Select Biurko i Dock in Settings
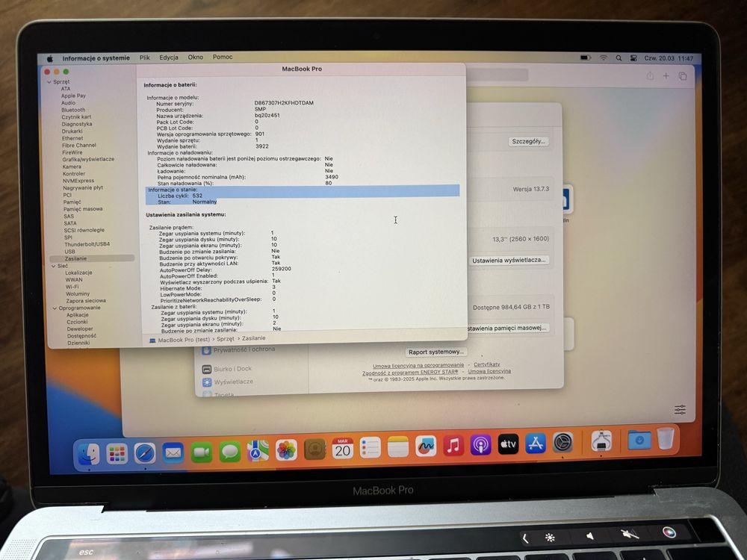The height and width of the screenshot is (560, 747). pyautogui.click(x=227, y=369)
